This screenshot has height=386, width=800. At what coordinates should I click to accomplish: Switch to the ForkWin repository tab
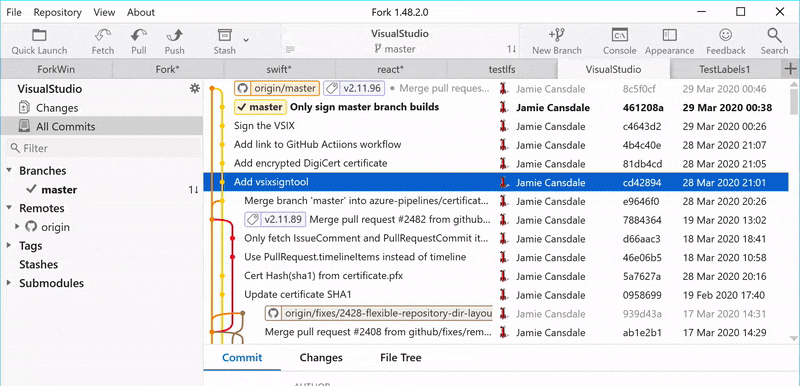pos(56,69)
